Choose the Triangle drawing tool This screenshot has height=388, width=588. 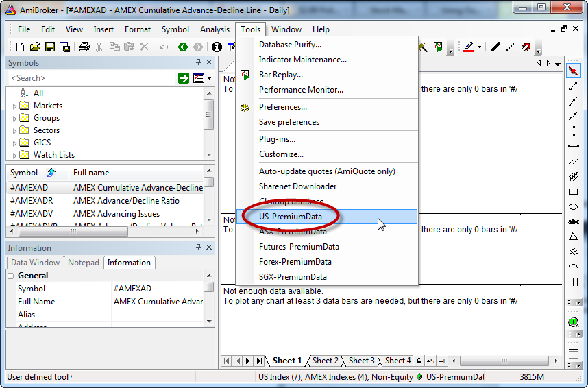point(574,237)
